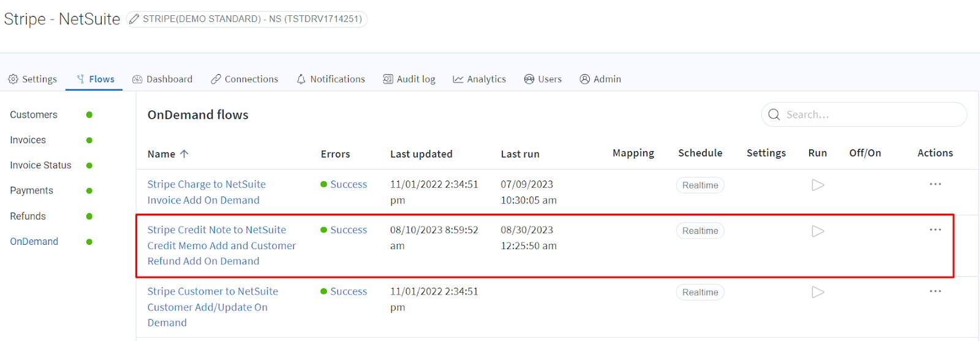Click Realtime schedule badge for Stripe Customer flow

point(700,292)
